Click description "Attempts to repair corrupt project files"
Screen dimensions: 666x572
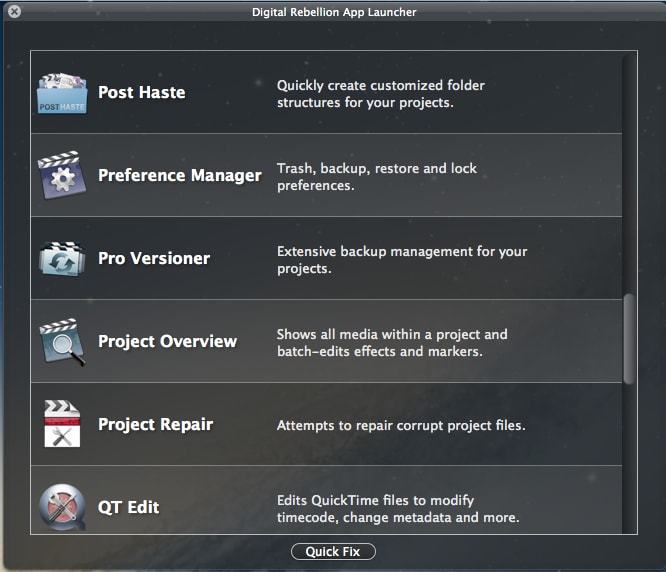(401, 425)
